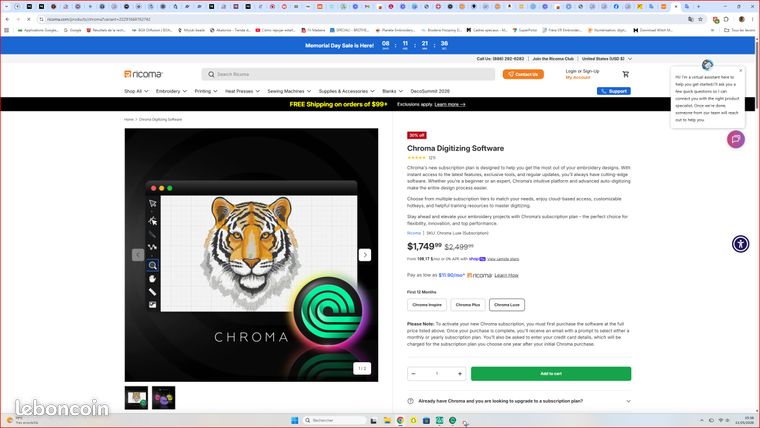Click the green Add to cart button
This screenshot has height=428, width=760.
coord(551,374)
